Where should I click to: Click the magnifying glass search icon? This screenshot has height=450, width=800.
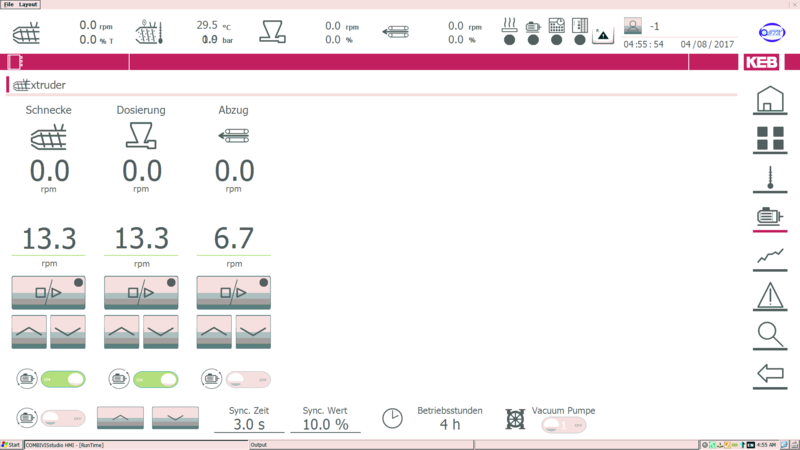(769, 334)
